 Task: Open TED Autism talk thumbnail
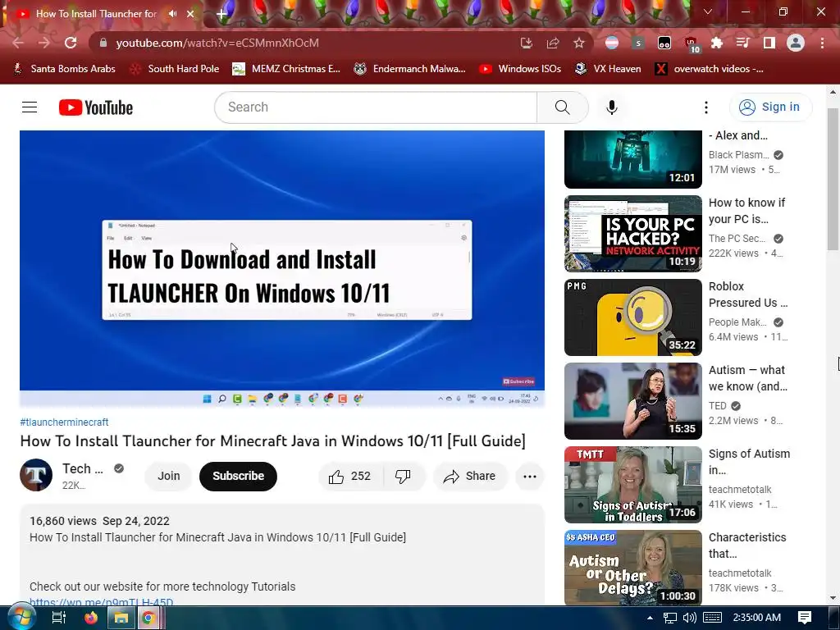[632, 400]
